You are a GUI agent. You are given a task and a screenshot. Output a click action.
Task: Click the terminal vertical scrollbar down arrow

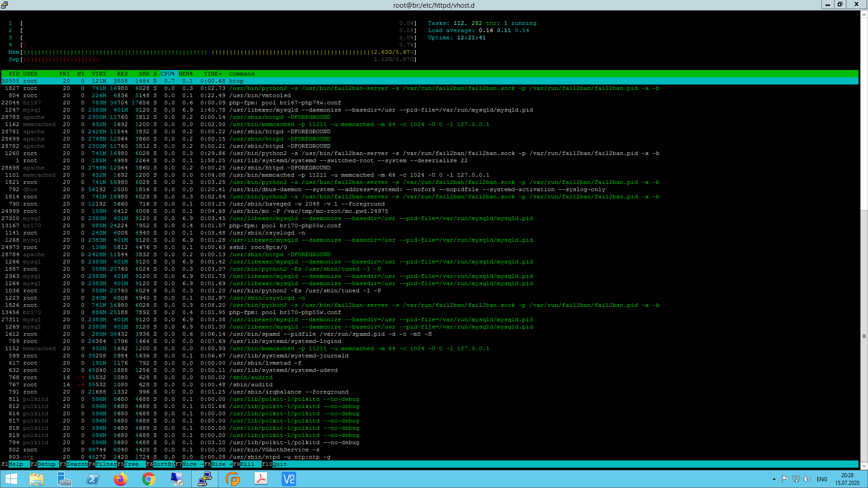[864, 466]
